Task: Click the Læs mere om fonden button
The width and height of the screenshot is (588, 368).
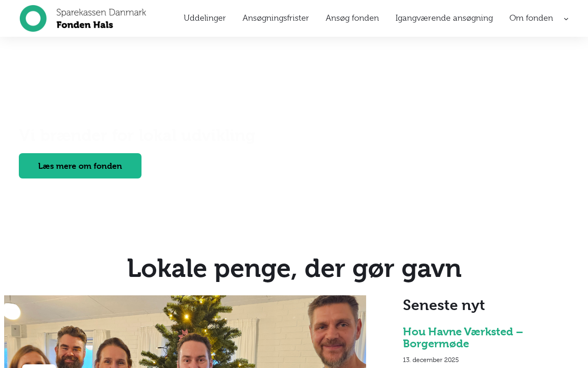Action: [x=80, y=166]
